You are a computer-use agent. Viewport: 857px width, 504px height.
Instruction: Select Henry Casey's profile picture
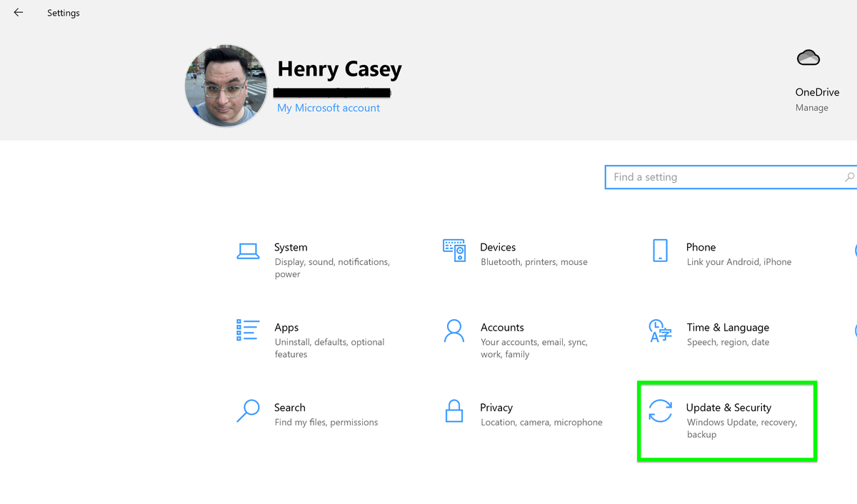coord(226,86)
